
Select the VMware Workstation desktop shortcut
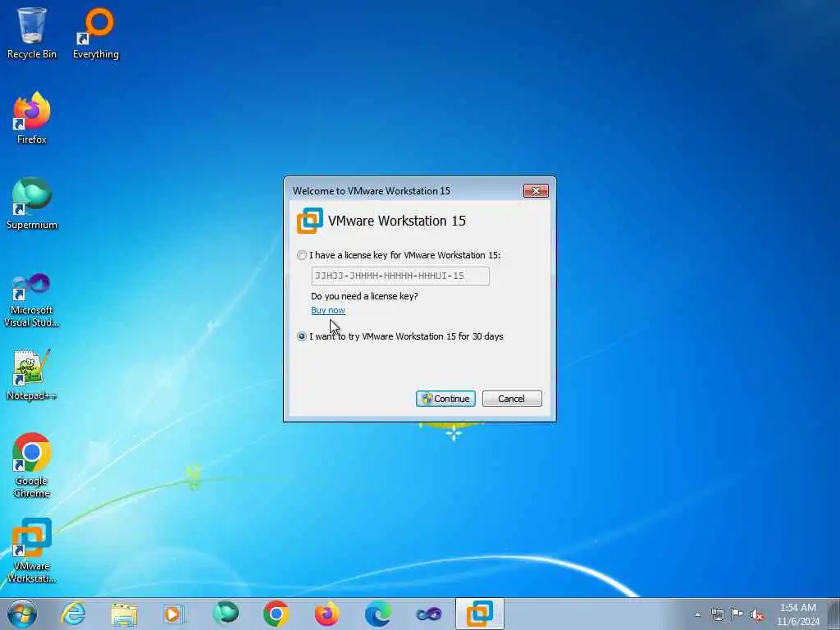pos(32,550)
